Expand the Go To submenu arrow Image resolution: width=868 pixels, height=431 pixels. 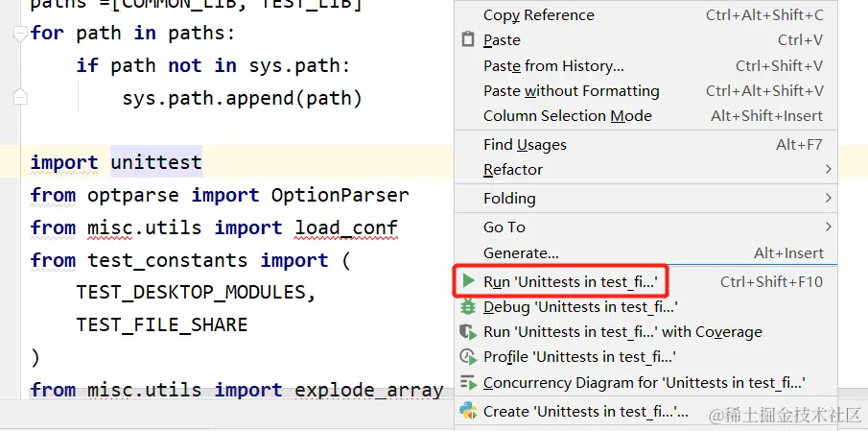[x=828, y=226]
